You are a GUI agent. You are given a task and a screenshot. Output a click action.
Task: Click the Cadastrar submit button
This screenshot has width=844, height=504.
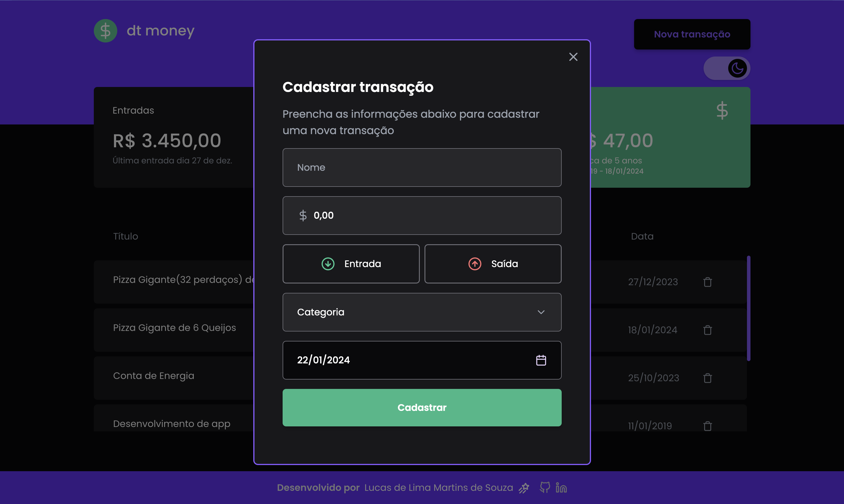point(422,407)
